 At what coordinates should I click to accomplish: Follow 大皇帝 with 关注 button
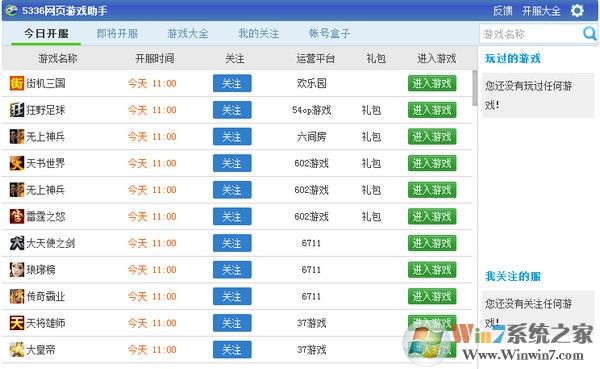pos(232,349)
